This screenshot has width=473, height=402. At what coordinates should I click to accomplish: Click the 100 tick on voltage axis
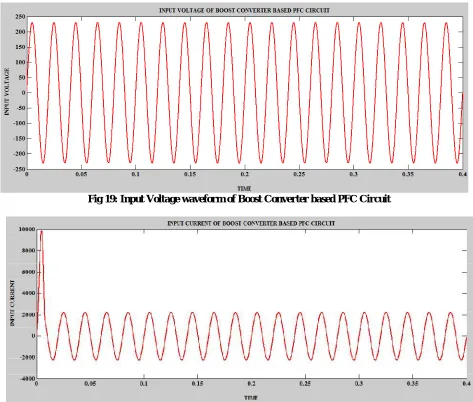20,62
